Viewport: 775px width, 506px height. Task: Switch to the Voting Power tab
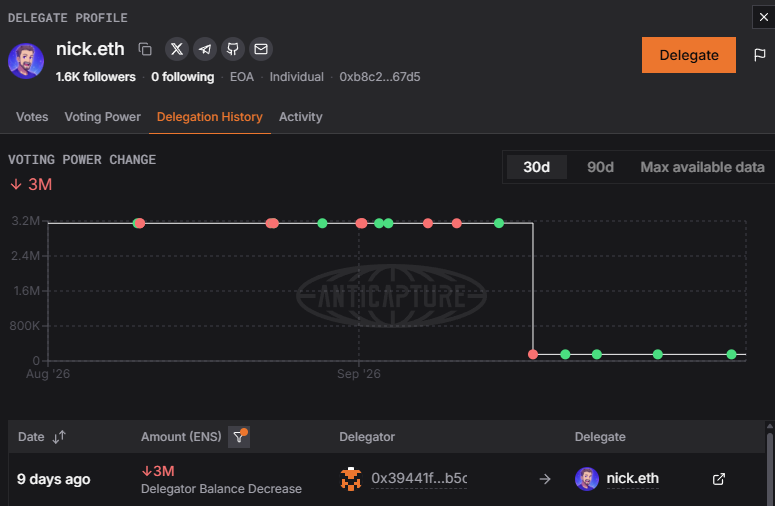coord(102,117)
